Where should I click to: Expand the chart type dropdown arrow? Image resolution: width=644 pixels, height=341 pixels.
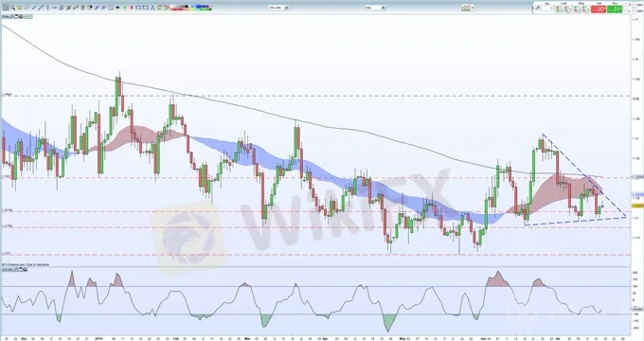473,8
